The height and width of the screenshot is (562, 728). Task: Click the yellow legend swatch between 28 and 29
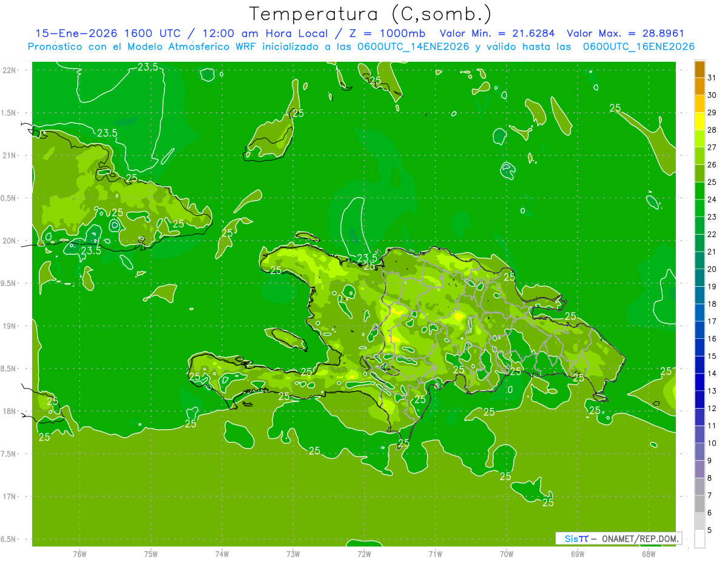[699, 121]
